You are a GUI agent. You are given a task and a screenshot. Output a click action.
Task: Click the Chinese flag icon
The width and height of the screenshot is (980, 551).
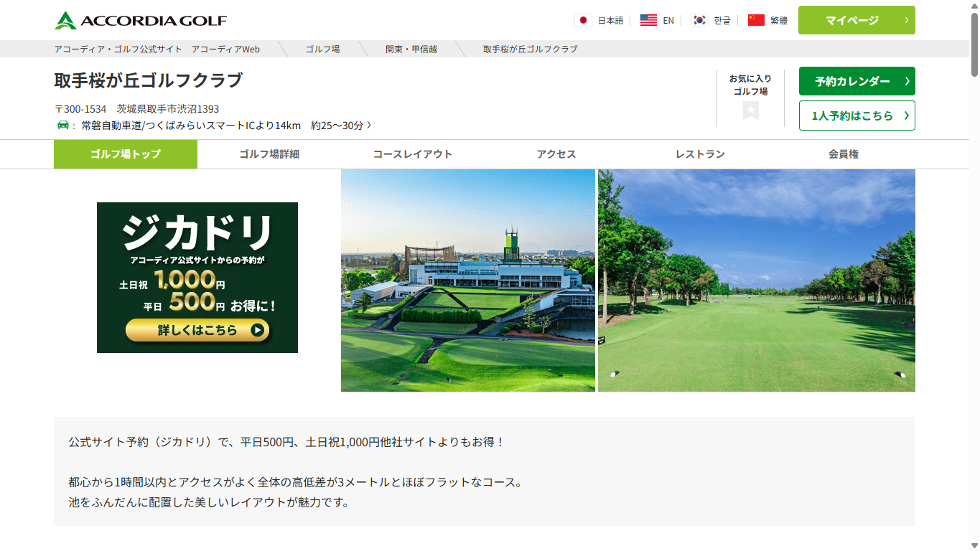[x=756, y=20]
